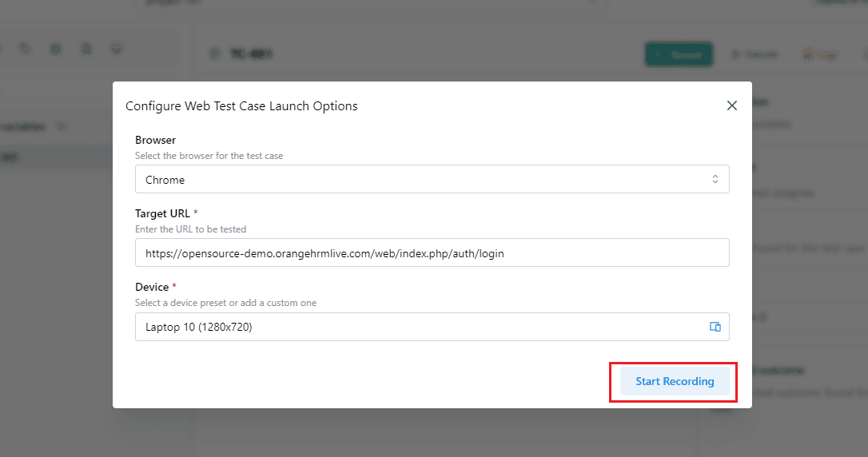Click the up-down chevron in Browser selector
The width and height of the screenshot is (868, 457).
click(715, 179)
